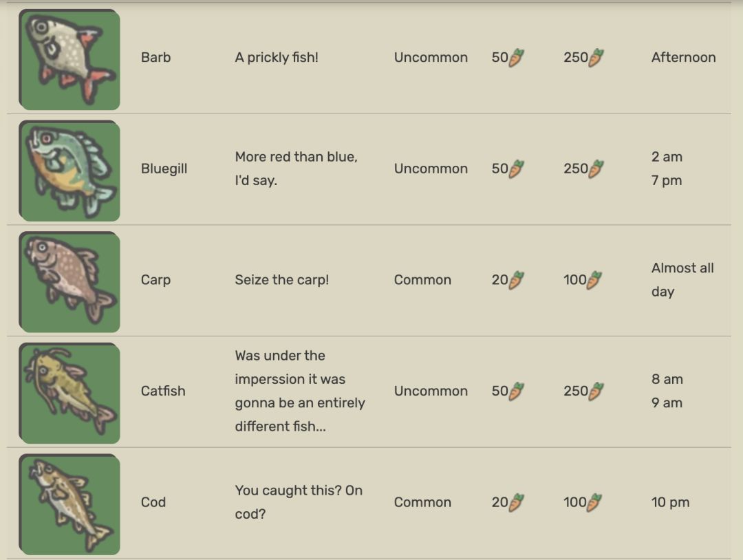Click carrot icon next to Cod's 100
743x560 pixels.
tap(594, 502)
